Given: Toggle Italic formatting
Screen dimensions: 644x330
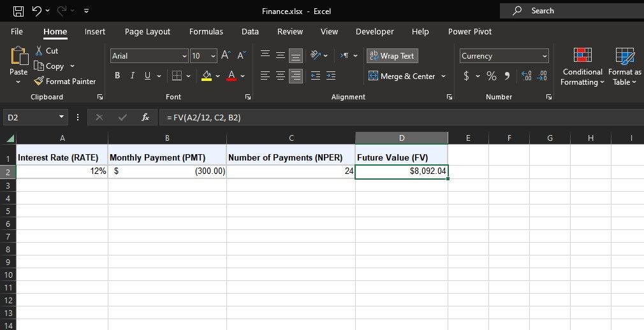Looking at the screenshot, I should click(x=133, y=76).
